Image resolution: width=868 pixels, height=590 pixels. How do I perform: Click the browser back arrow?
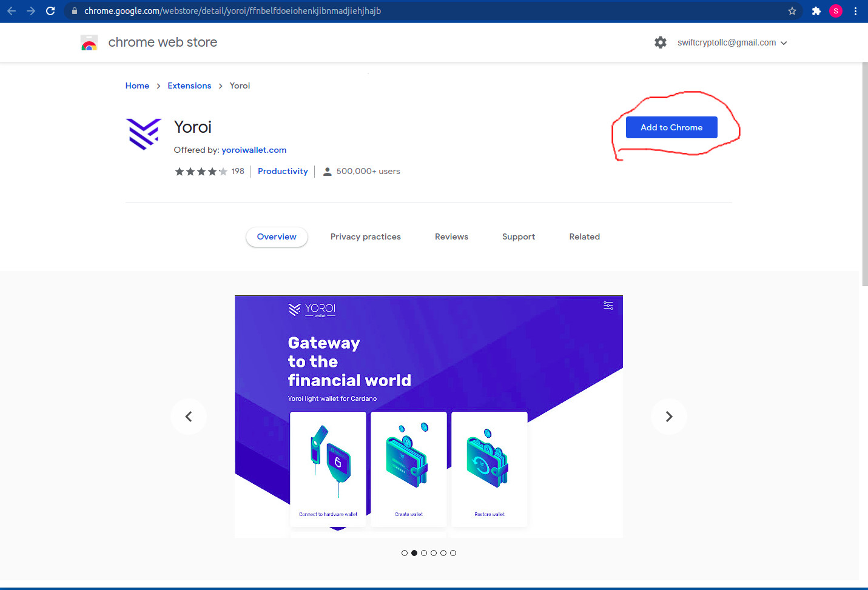point(12,11)
